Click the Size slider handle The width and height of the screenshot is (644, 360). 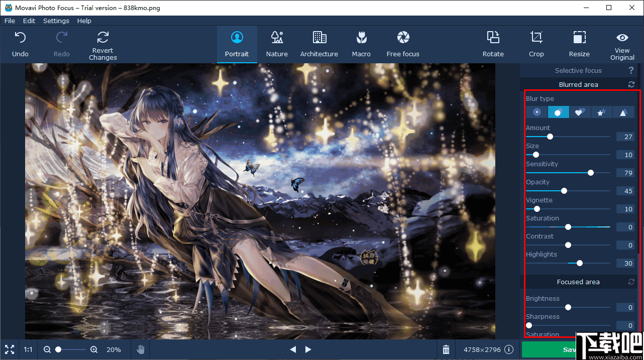click(535, 155)
